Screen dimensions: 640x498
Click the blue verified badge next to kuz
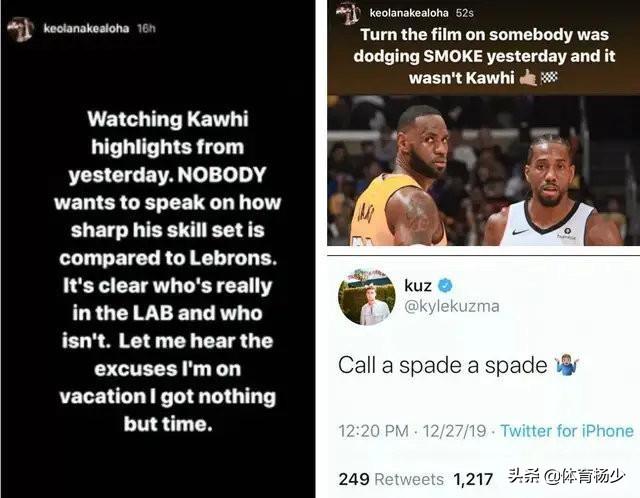click(445, 285)
